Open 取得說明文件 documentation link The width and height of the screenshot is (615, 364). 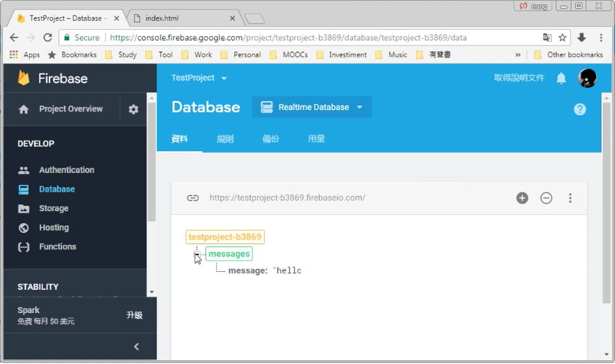coord(519,78)
